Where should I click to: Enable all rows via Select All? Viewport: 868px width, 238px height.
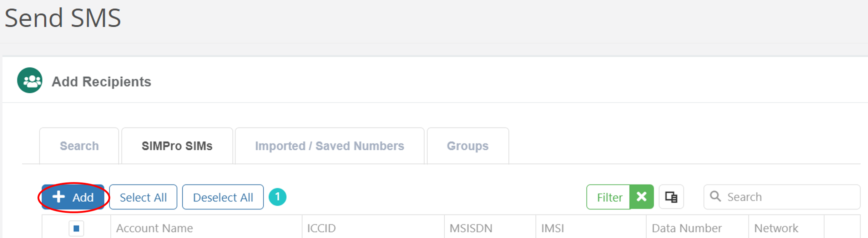143,197
